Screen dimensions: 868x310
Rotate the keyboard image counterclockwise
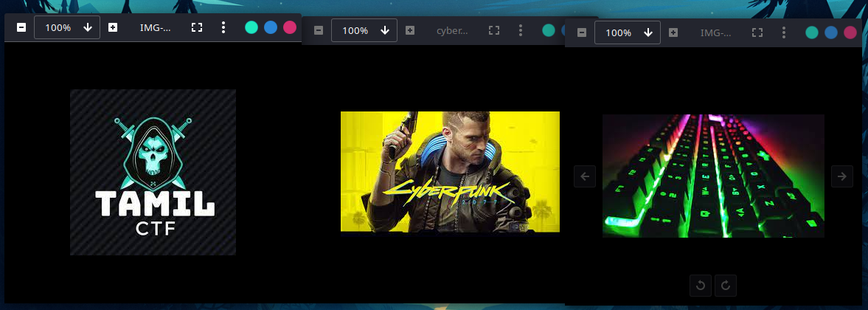(701, 286)
